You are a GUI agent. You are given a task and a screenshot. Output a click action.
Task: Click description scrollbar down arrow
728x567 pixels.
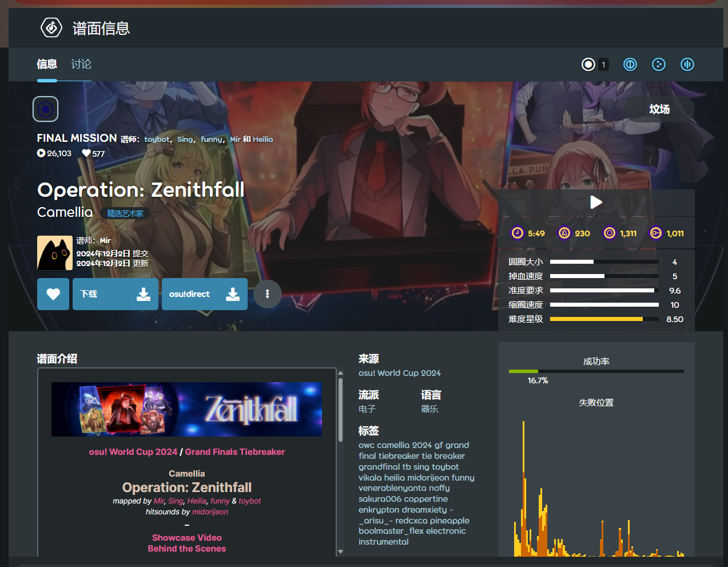[340, 552]
